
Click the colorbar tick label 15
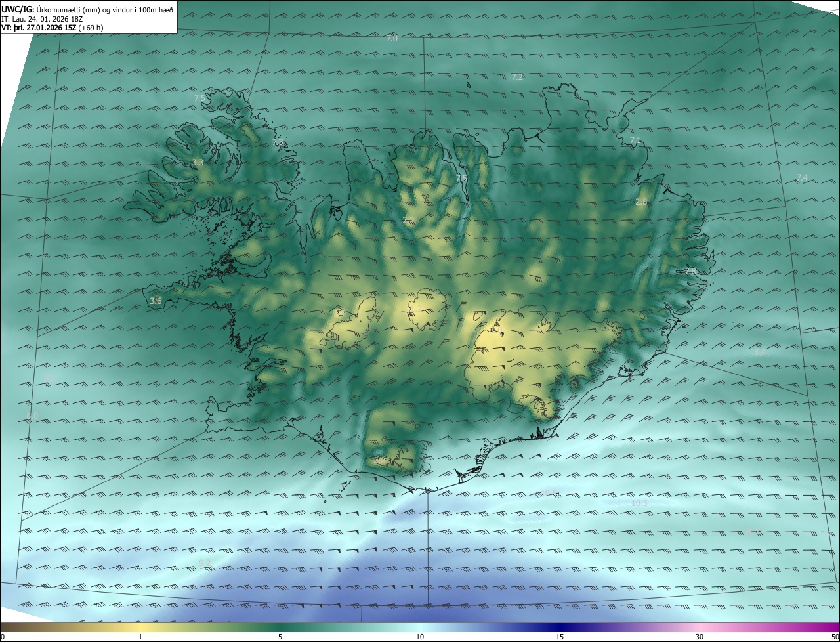point(560,637)
